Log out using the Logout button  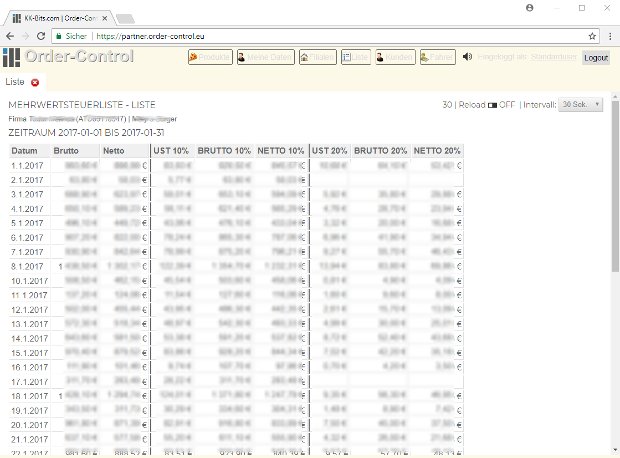(x=595, y=58)
